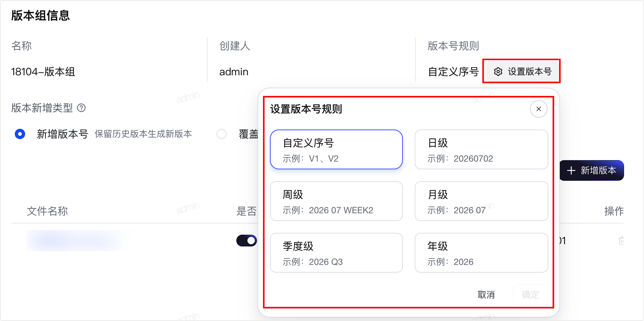Click the 操作 column header

click(614, 211)
